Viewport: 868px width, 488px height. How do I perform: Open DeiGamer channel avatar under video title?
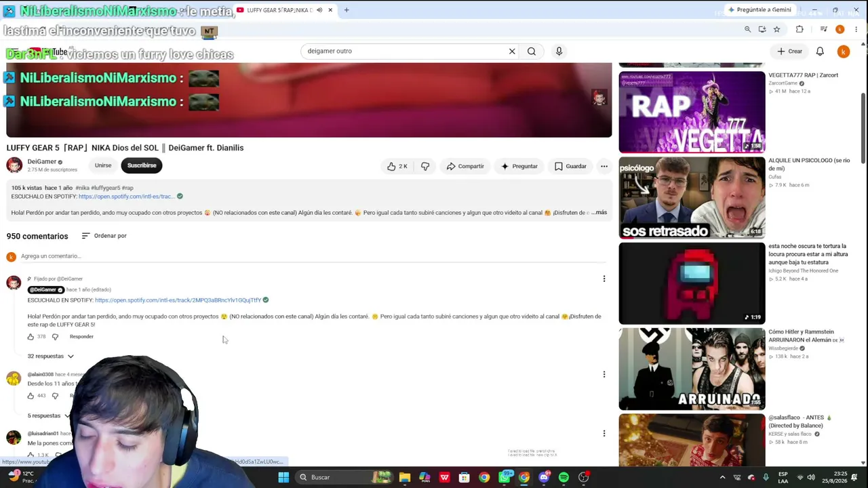tap(14, 165)
